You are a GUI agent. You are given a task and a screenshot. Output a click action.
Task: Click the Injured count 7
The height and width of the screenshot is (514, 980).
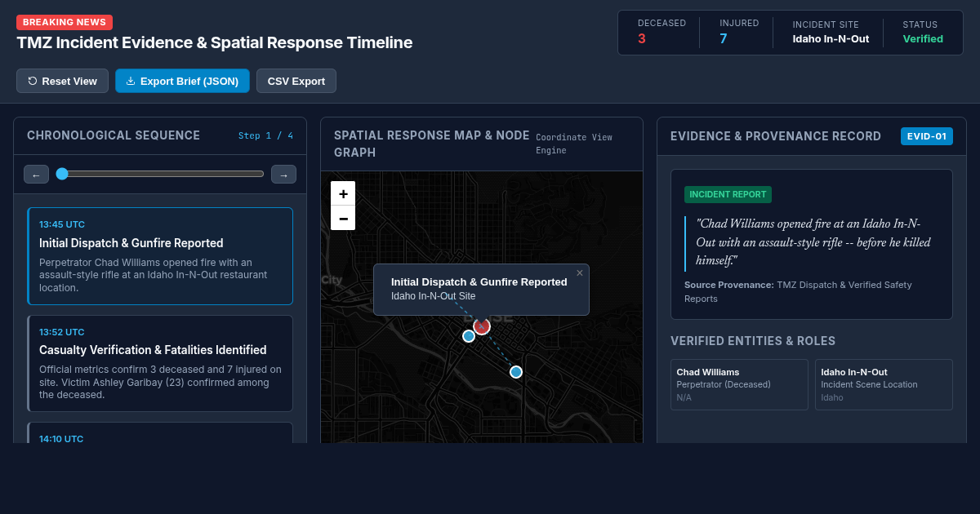click(x=724, y=38)
